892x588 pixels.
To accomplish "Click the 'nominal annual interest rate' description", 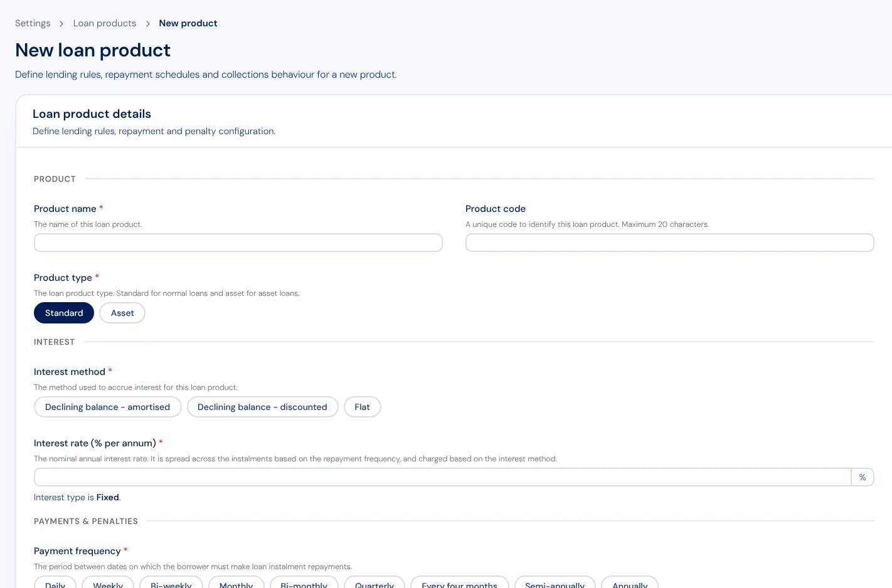I will 295,459.
